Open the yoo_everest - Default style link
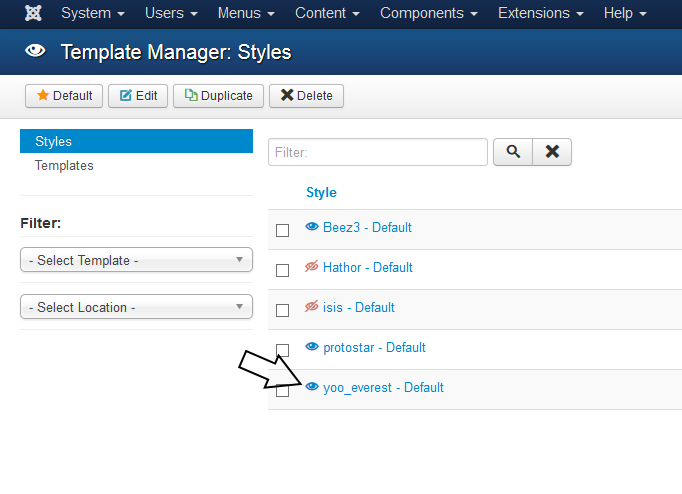 (x=383, y=387)
